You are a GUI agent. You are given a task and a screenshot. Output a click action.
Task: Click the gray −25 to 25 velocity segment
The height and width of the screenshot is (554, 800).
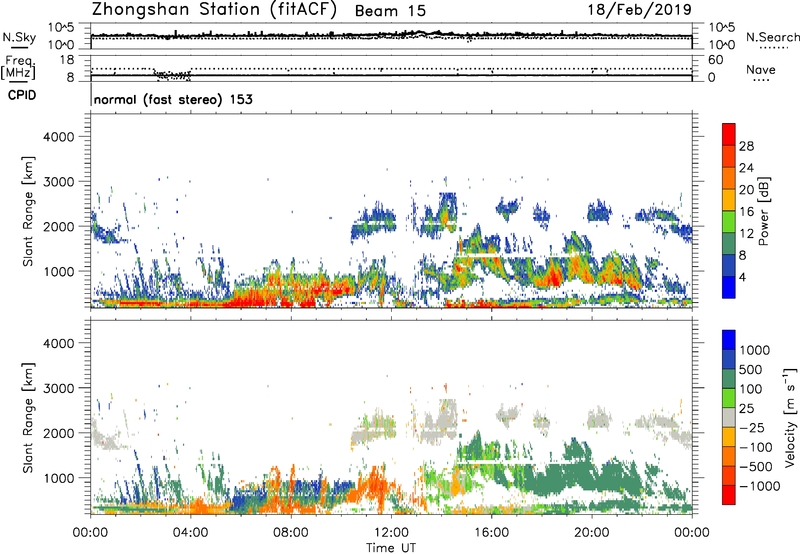click(x=729, y=418)
